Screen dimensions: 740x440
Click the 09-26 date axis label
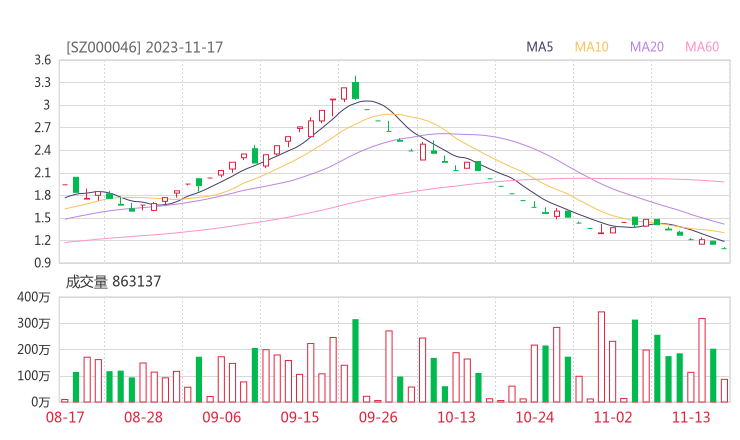point(378,417)
